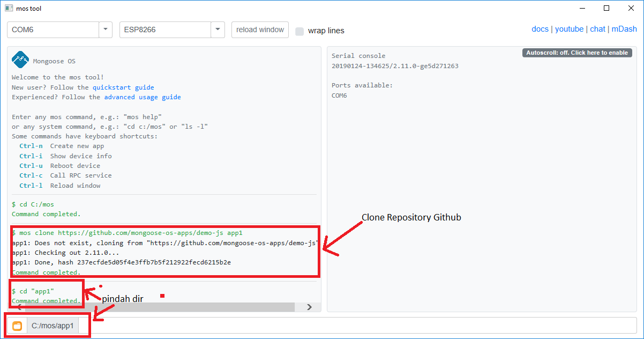Click the reload window button
This screenshot has width=644, height=339.
[x=260, y=30]
